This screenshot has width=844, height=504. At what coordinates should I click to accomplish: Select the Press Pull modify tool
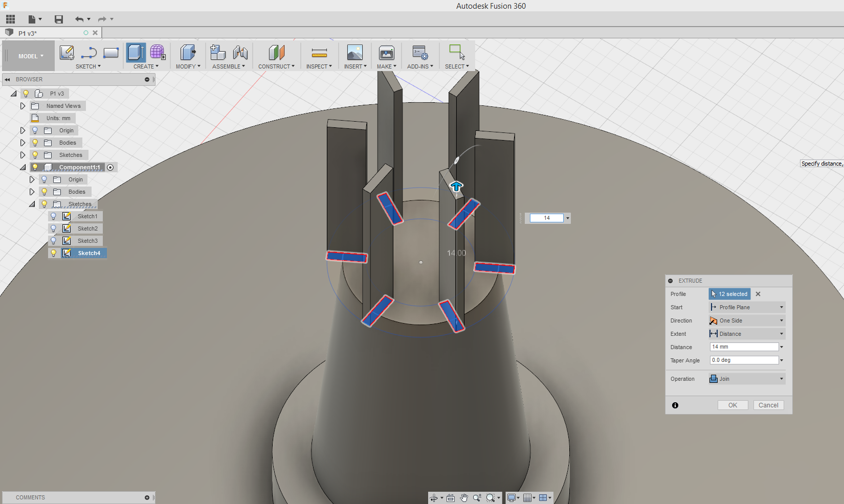click(188, 52)
